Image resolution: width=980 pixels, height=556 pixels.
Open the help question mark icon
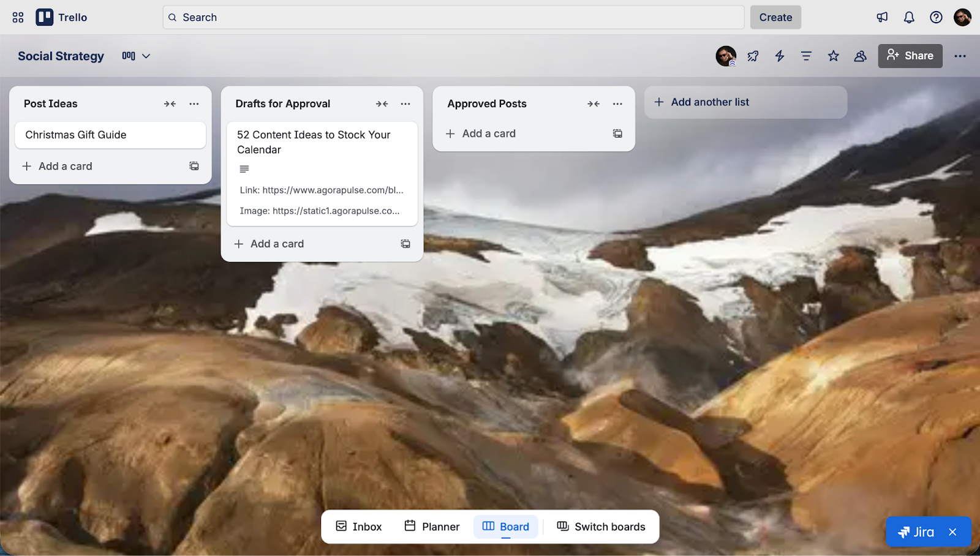tap(935, 17)
